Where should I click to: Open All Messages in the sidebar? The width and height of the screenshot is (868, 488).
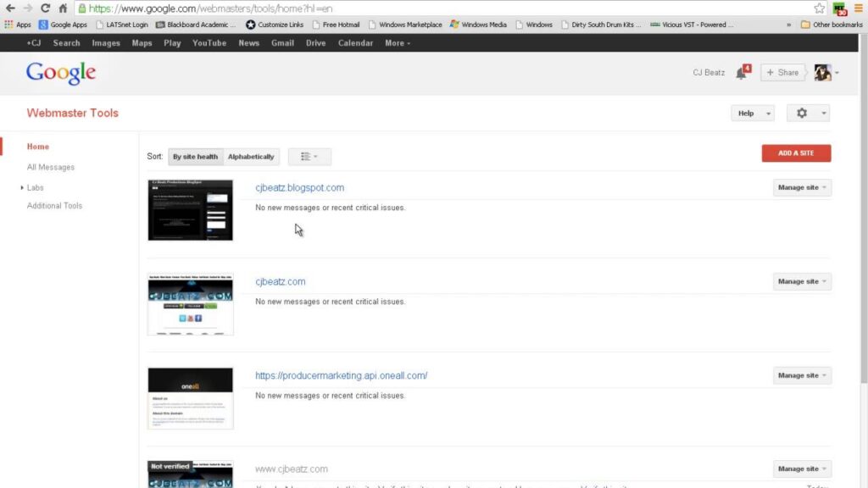click(x=50, y=167)
